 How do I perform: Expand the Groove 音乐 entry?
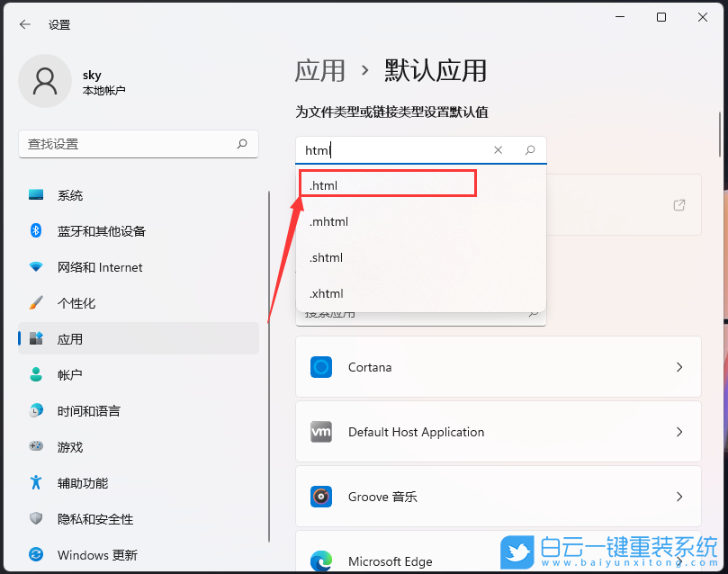498,496
